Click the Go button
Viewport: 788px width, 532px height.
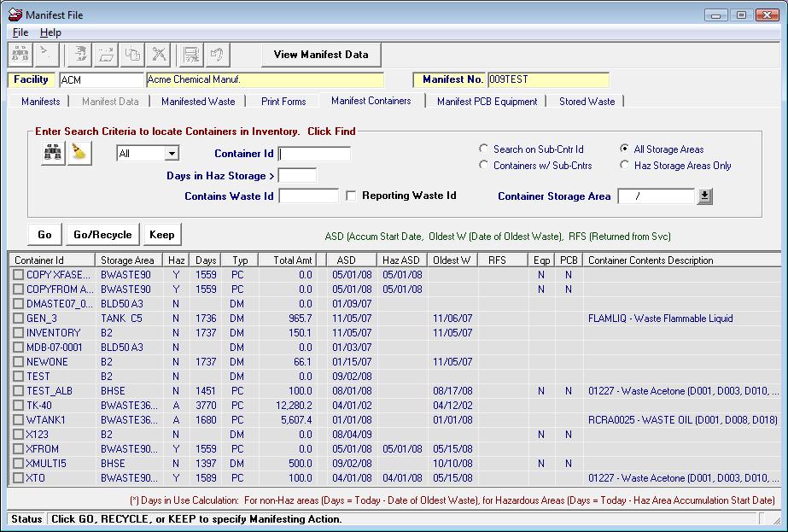coord(44,234)
